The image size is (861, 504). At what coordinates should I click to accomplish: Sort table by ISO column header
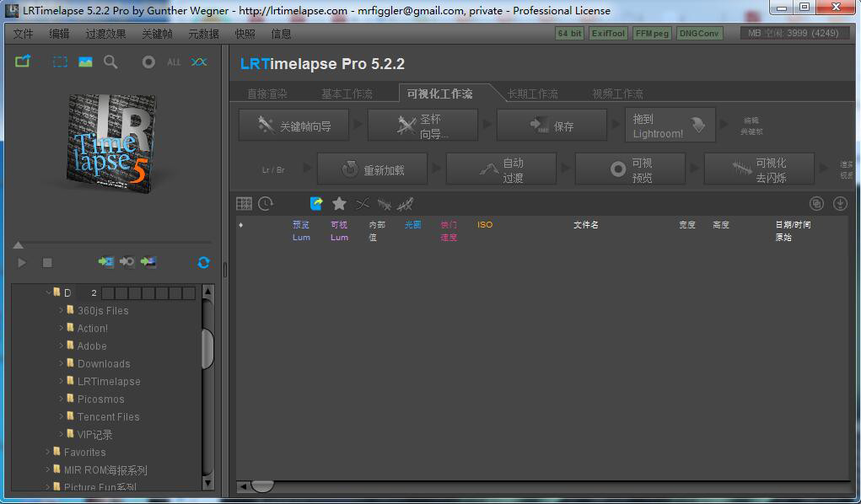[485, 224]
